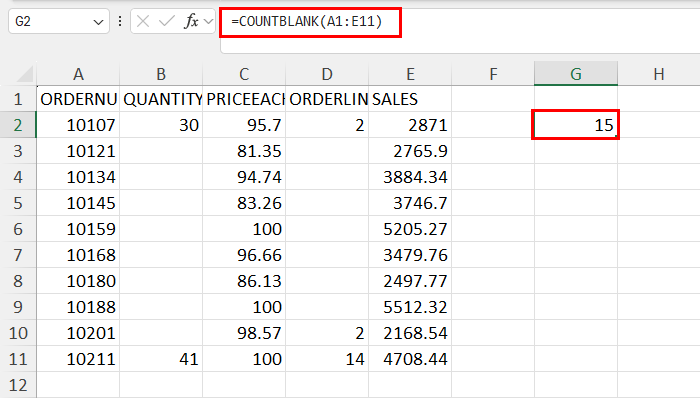
Task: Select cell with order number 10121
Action: point(78,151)
